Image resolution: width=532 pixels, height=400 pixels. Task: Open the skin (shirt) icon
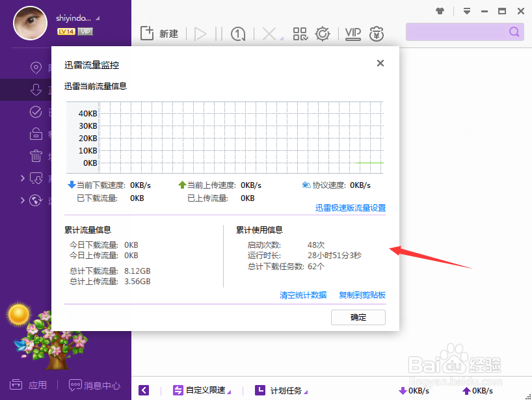[x=440, y=11]
